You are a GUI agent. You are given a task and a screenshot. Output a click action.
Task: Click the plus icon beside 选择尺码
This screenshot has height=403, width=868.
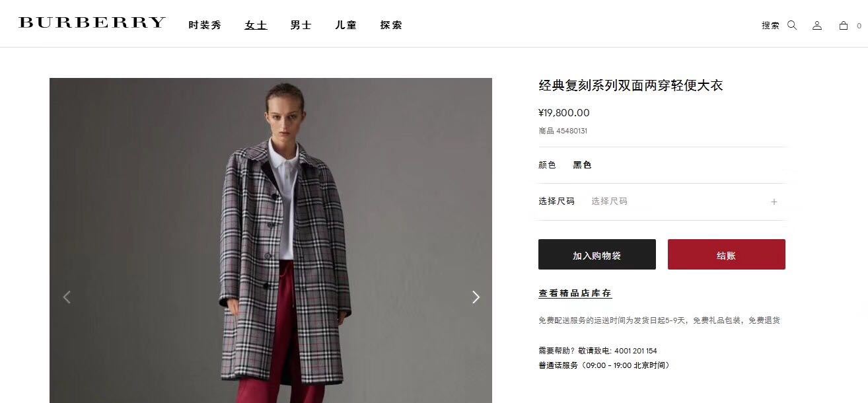[x=774, y=201]
